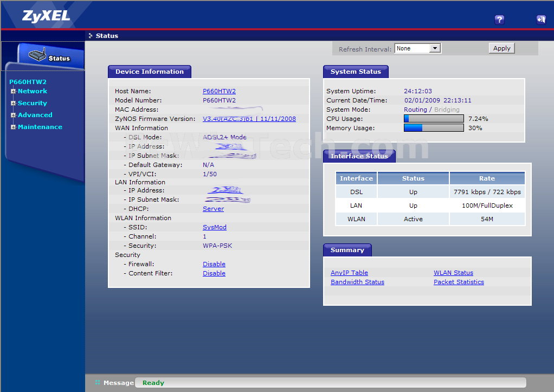Select the Interface Status tab header
Screen dimensions: 554x392
point(359,156)
